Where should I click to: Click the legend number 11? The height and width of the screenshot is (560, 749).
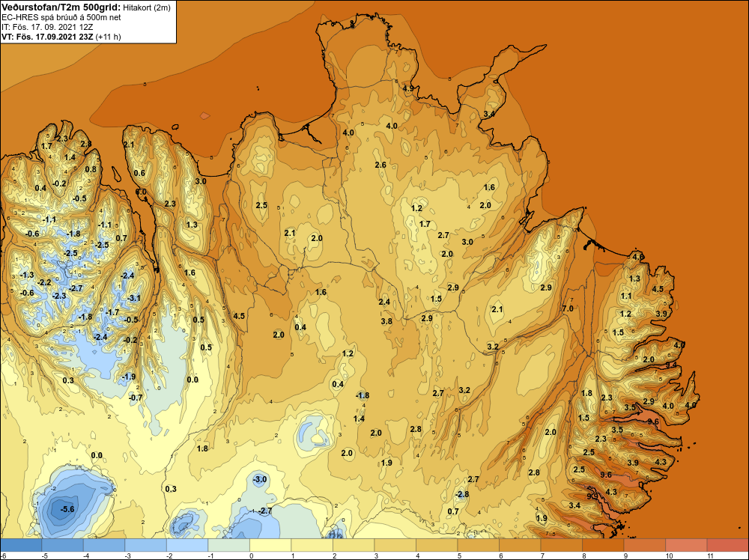click(709, 556)
